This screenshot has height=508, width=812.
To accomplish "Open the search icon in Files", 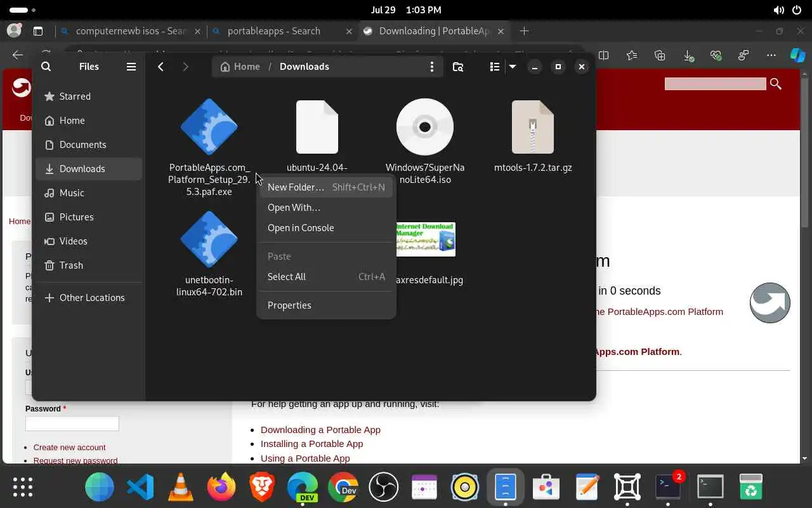I will [46, 67].
